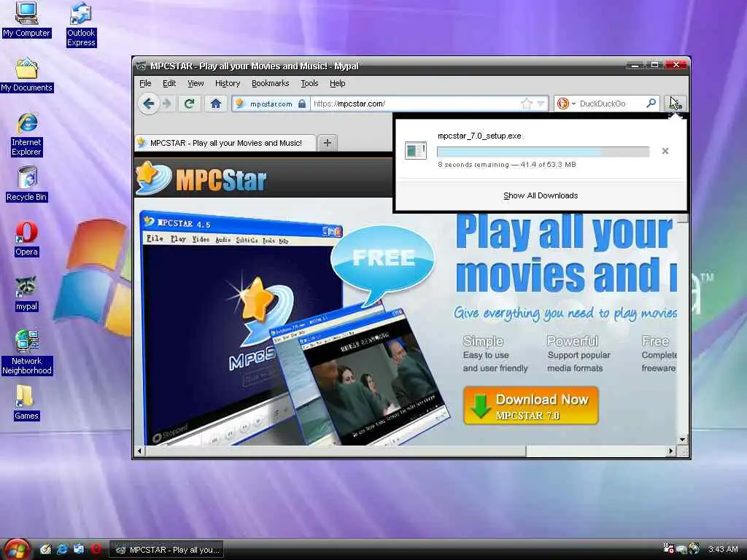
Task: Select the Network Neighborhood desktop icon
Action: (26, 352)
